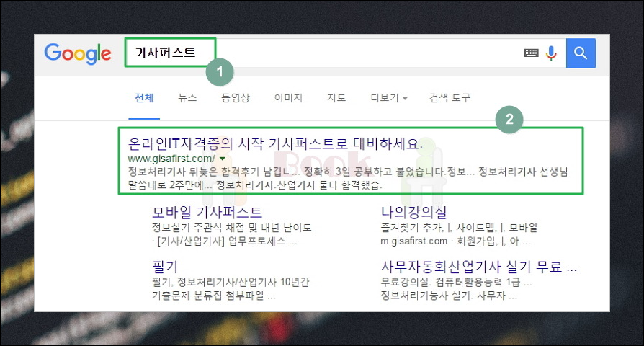Start voice search with microphone icon
Image resolution: width=644 pixels, height=346 pixels.
pos(551,53)
